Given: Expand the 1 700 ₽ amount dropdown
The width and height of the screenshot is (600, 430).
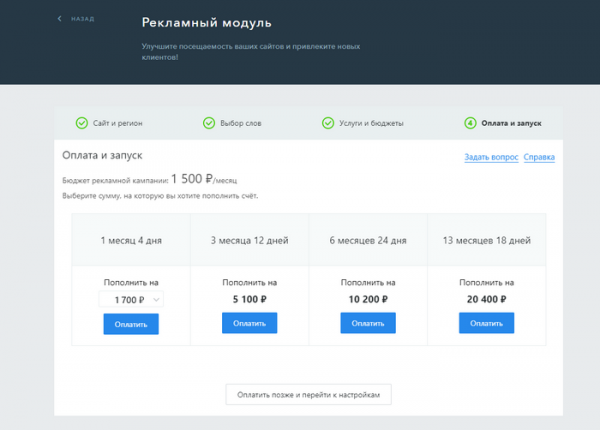Looking at the screenshot, I should coord(131,300).
